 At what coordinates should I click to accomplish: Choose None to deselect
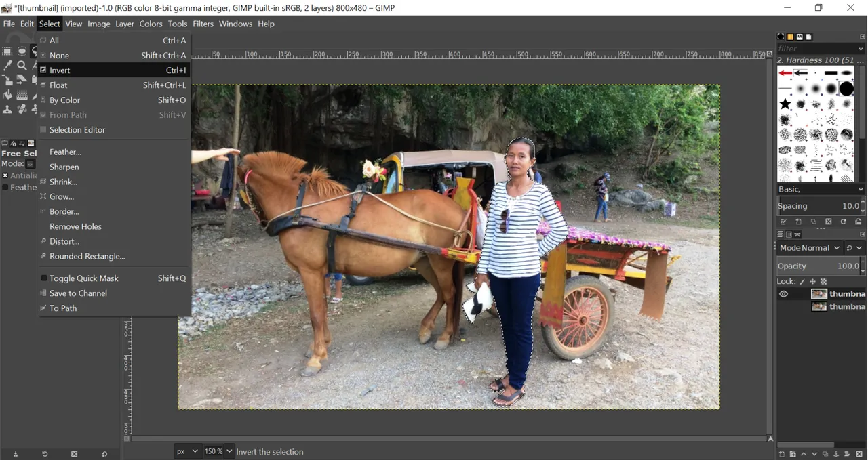[x=114, y=56]
